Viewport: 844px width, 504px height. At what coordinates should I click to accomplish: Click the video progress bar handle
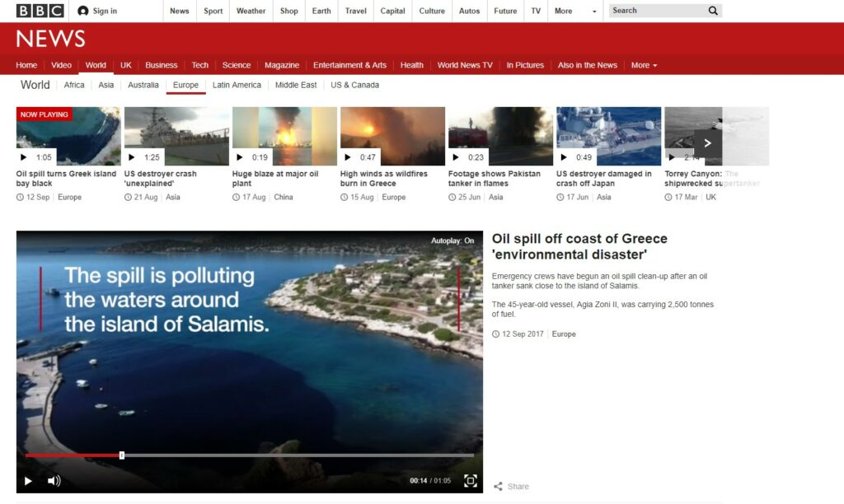(x=122, y=455)
